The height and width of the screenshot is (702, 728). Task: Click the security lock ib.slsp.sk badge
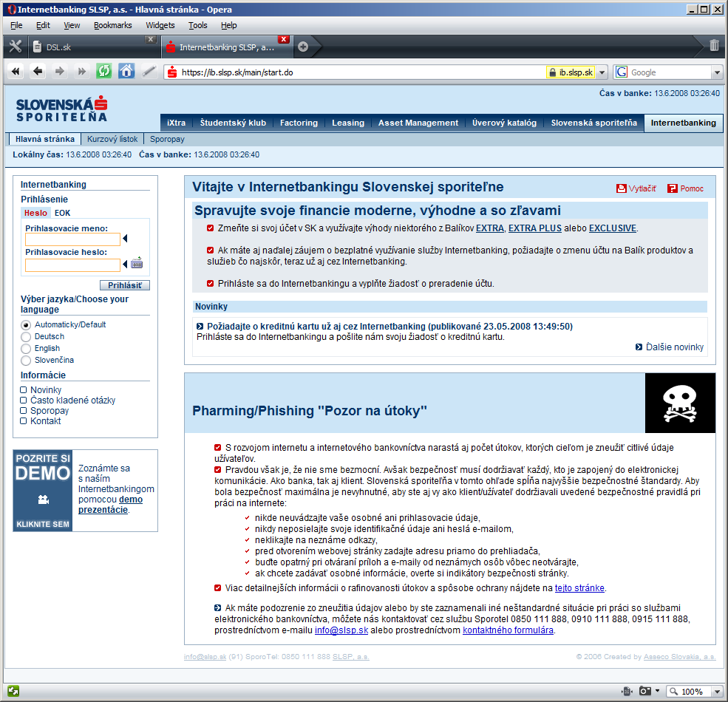571,72
